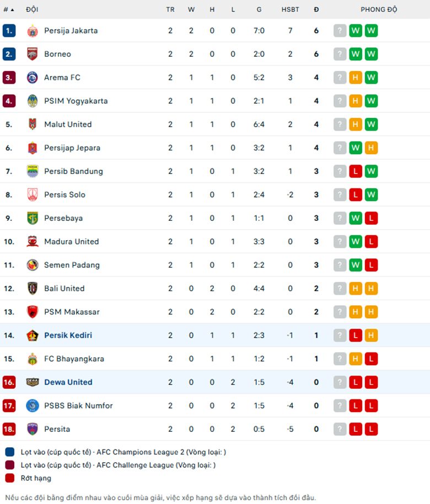The image size is (430, 504).
Task: Sort standings by the Đ points header
Action: pos(316,10)
